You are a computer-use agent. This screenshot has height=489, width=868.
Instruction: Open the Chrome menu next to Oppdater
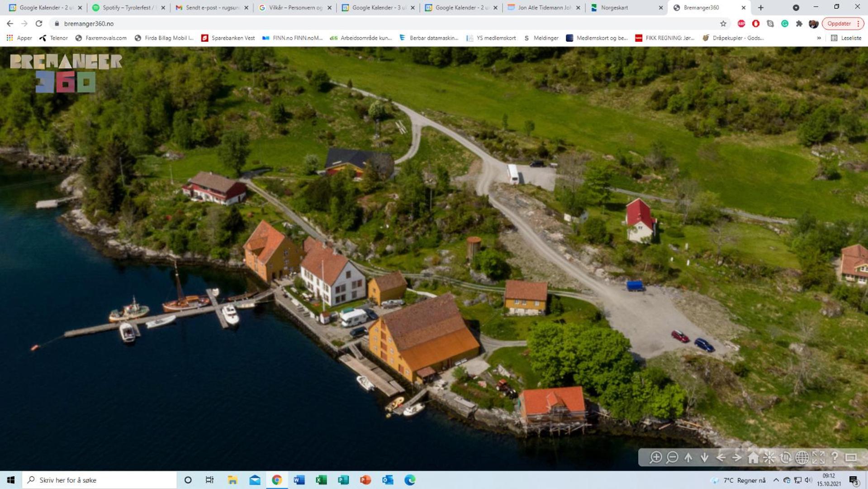coord(858,24)
